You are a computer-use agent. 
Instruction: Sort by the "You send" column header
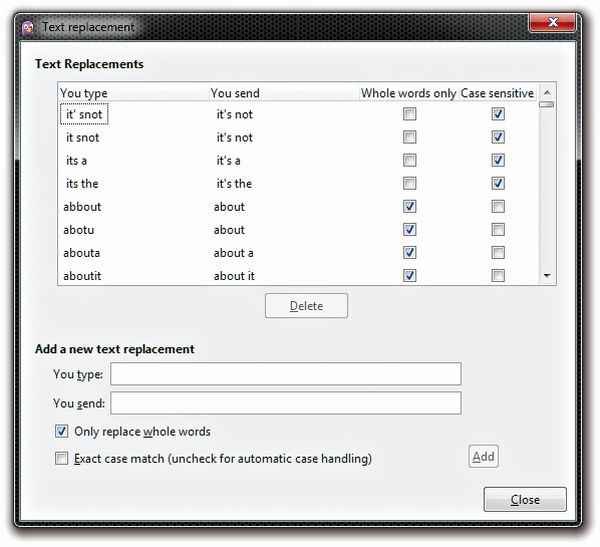tap(235, 93)
